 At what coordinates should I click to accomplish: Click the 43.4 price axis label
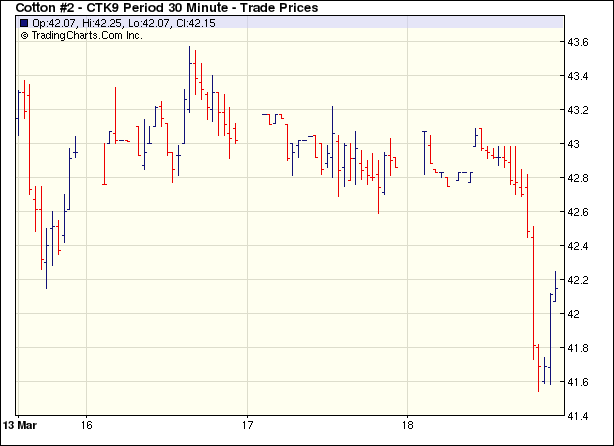(x=578, y=76)
